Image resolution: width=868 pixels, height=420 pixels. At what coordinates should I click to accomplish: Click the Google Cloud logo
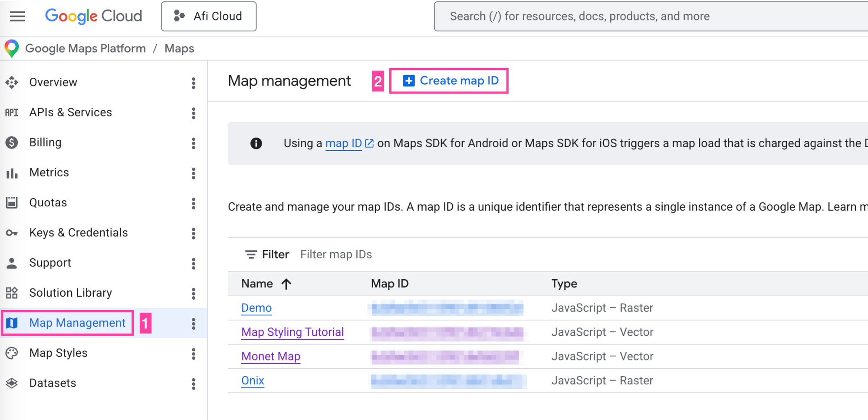point(94,16)
